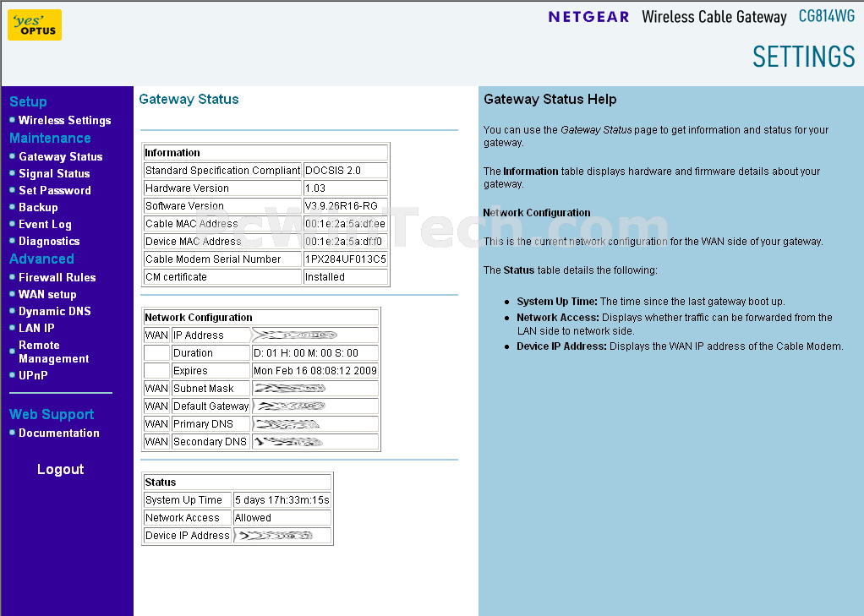Open Documentation under Web Support
864x616 pixels.
click(x=59, y=433)
